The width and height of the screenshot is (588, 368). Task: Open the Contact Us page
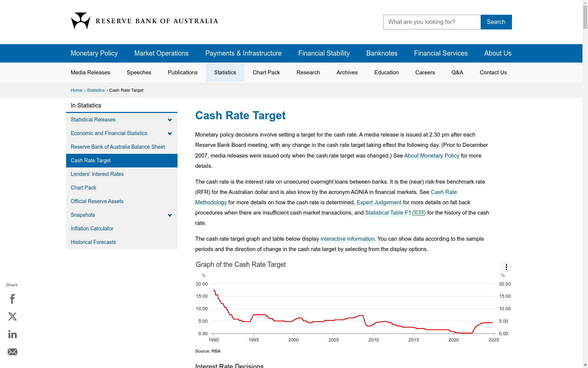tap(493, 72)
